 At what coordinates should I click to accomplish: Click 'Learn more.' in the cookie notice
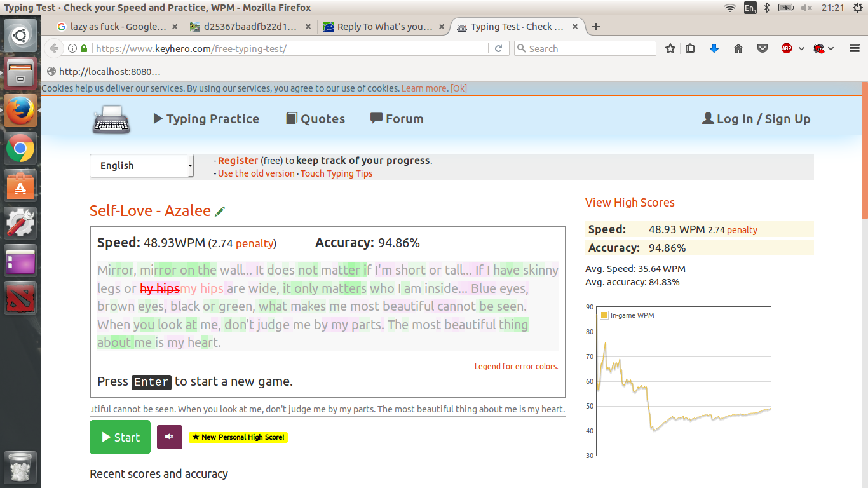tap(424, 88)
